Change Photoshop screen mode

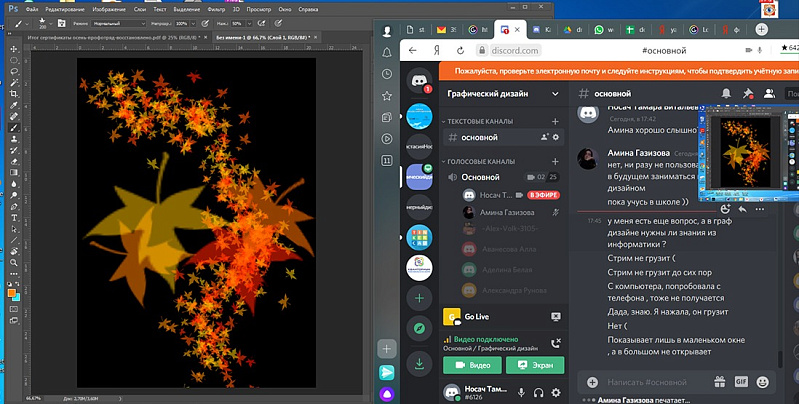(14, 320)
